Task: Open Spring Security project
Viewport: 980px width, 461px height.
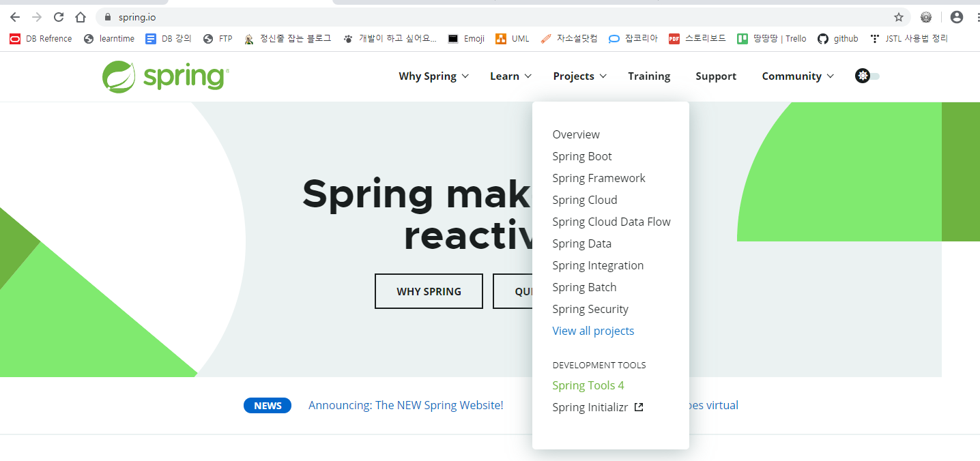Action: pyautogui.click(x=590, y=309)
